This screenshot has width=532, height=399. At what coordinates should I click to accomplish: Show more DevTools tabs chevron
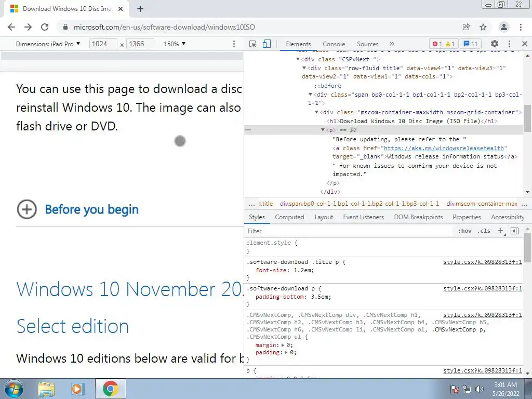tap(392, 44)
